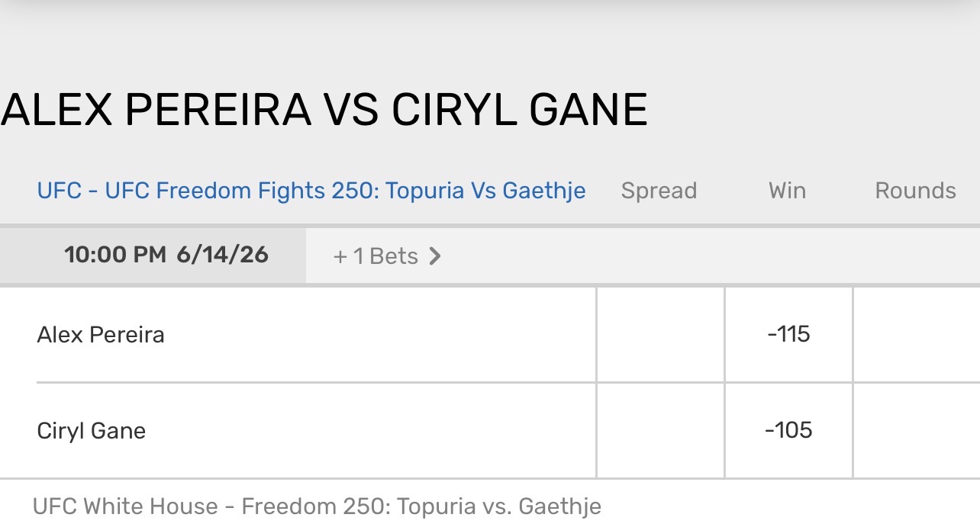
Task: Expand the + 1 Bets option
Action: [x=376, y=256]
